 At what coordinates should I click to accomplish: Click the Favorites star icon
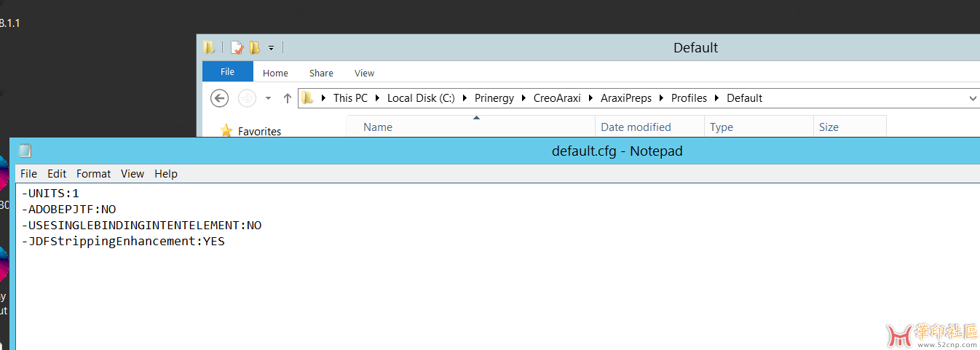(x=226, y=131)
